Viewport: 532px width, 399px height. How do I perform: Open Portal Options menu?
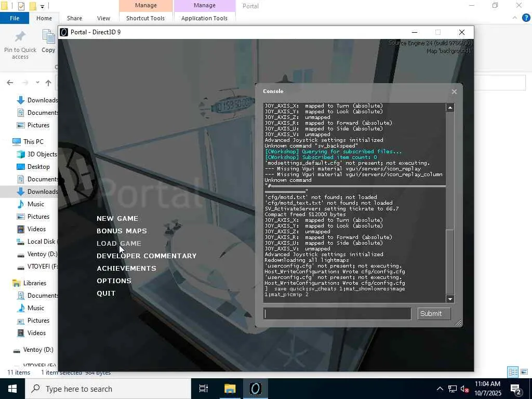[114, 281]
